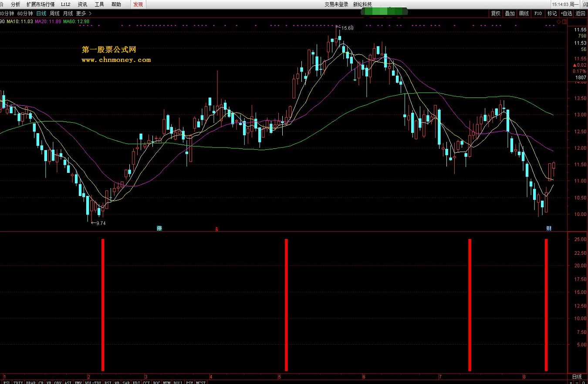Select the SAR indicator tab

(126, 382)
